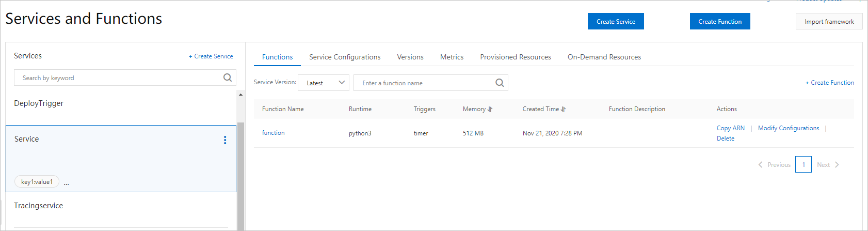The image size is (868, 231).
Task: Click page number 1
Action: click(x=803, y=164)
